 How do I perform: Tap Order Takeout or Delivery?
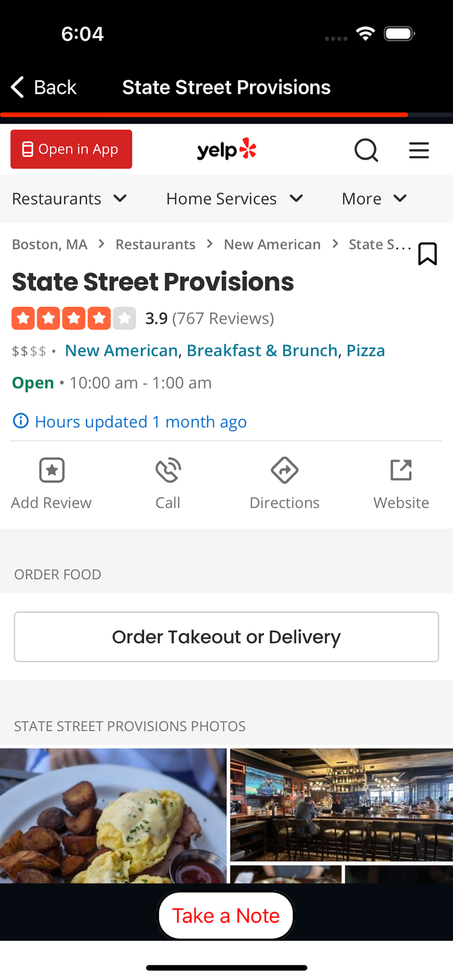pyautogui.click(x=226, y=637)
